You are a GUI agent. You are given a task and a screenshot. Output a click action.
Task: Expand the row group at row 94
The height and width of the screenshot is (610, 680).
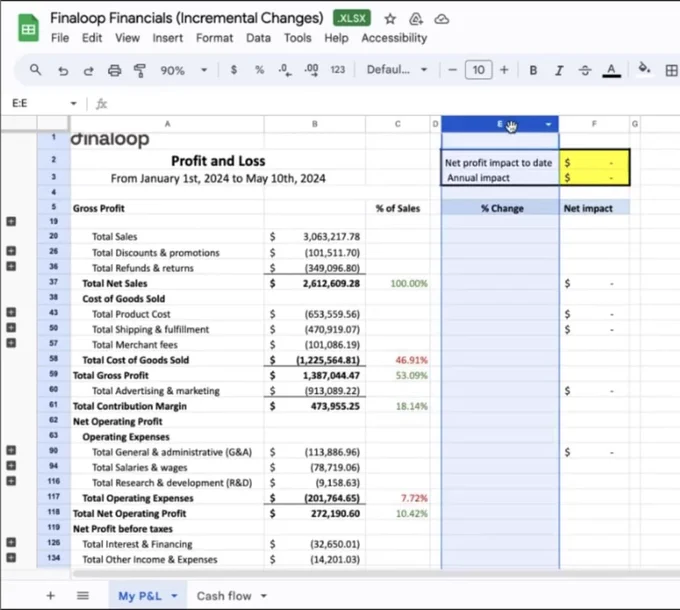[11, 466]
